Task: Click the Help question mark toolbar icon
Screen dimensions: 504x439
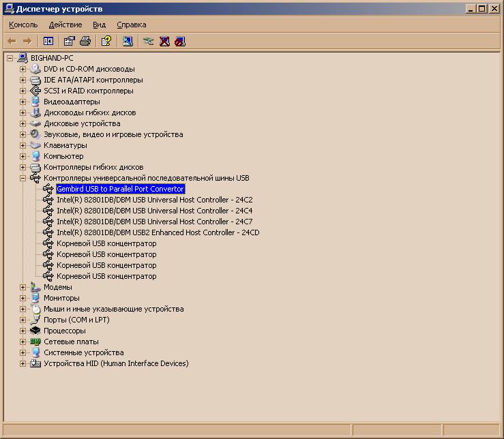Action: point(106,41)
